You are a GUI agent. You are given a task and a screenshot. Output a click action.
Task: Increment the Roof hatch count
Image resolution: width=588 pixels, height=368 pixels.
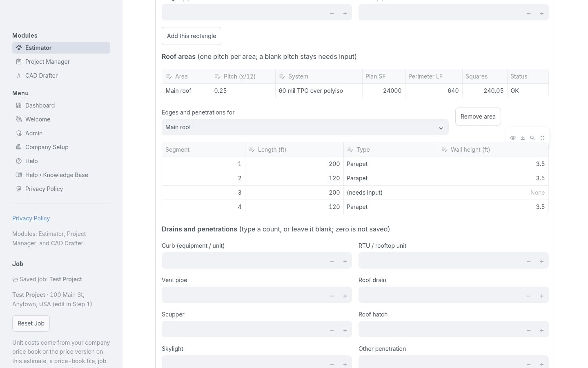[x=542, y=330]
